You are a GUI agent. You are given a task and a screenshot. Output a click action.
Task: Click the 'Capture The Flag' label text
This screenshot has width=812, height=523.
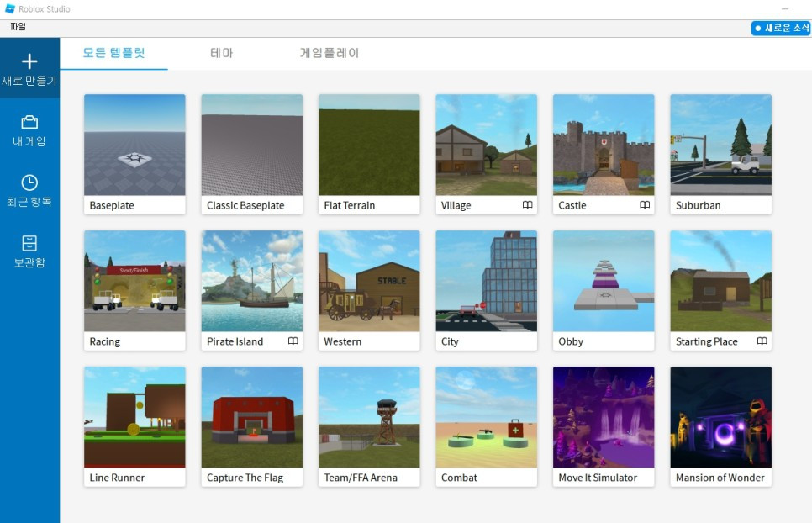click(245, 478)
